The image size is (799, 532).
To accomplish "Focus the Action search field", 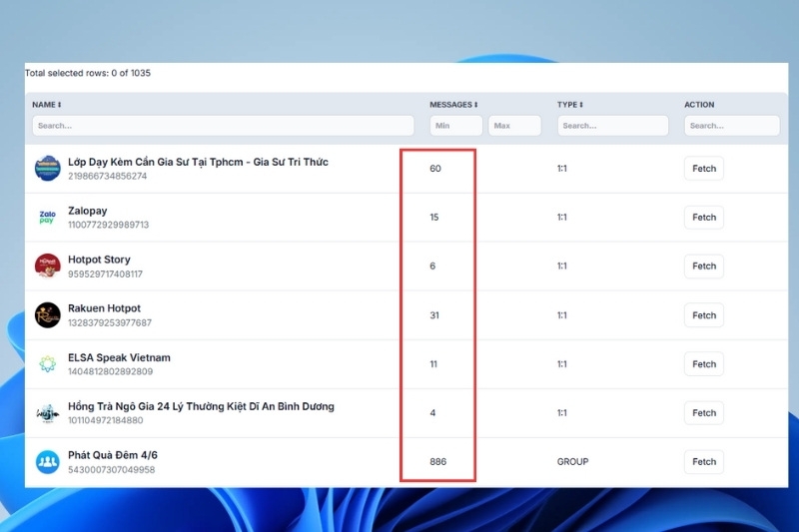I will [x=732, y=125].
